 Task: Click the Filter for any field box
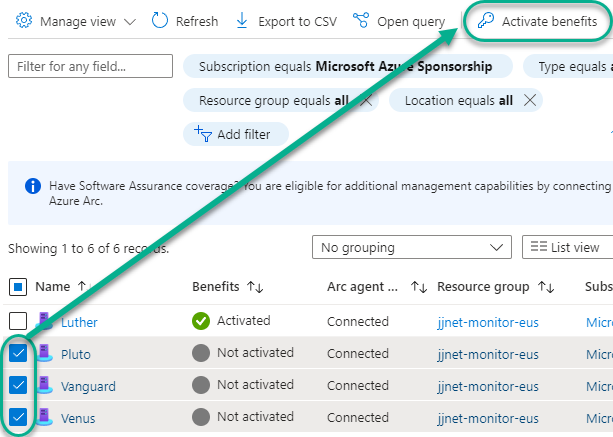pyautogui.click(x=89, y=67)
